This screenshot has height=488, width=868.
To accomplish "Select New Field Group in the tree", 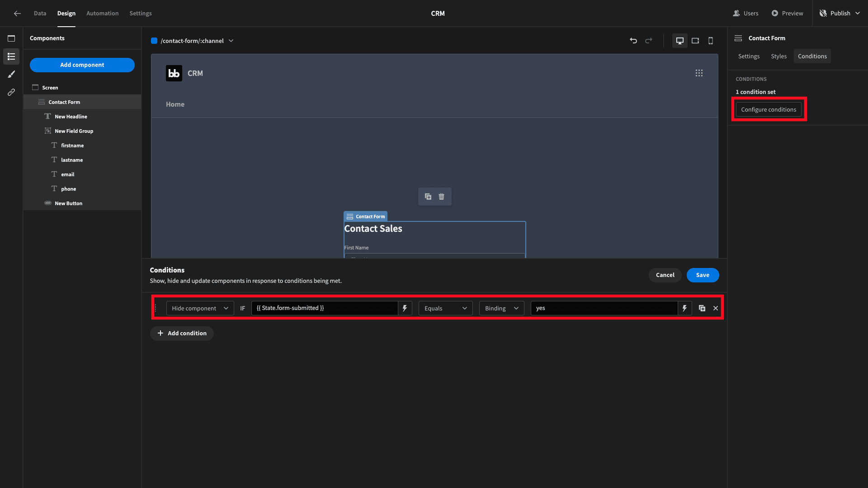I will coord(82,131).
